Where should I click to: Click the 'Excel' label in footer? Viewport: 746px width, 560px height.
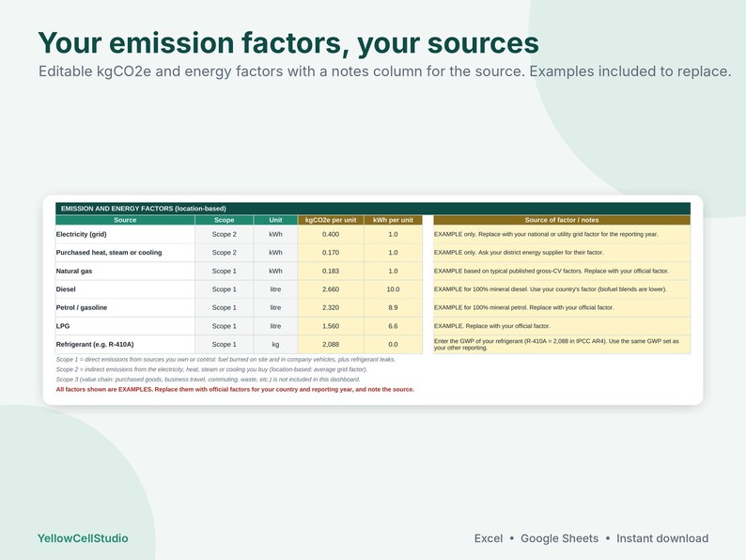[489, 538]
